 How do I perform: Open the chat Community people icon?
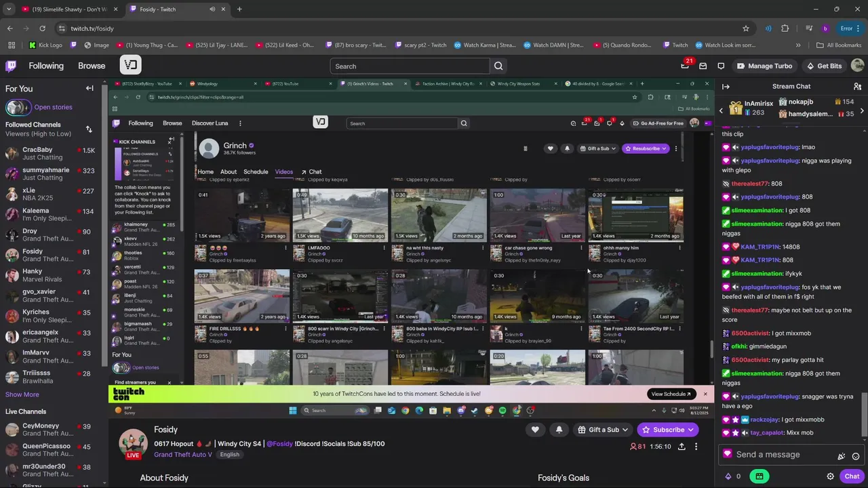tap(857, 87)
